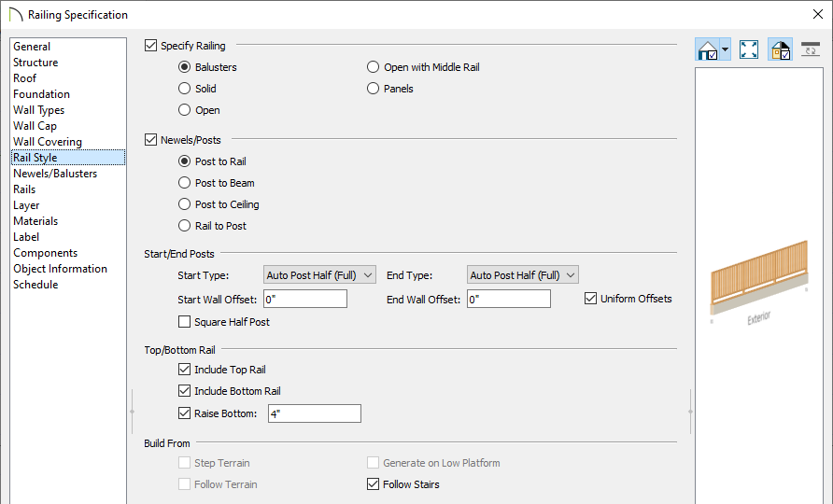Expand the End Type dropdown

523,274
